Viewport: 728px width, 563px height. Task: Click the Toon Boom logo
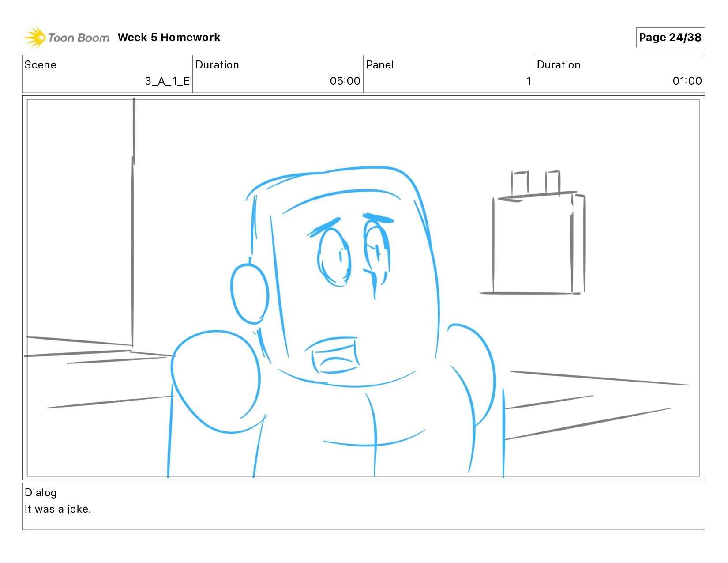(66, 38)
